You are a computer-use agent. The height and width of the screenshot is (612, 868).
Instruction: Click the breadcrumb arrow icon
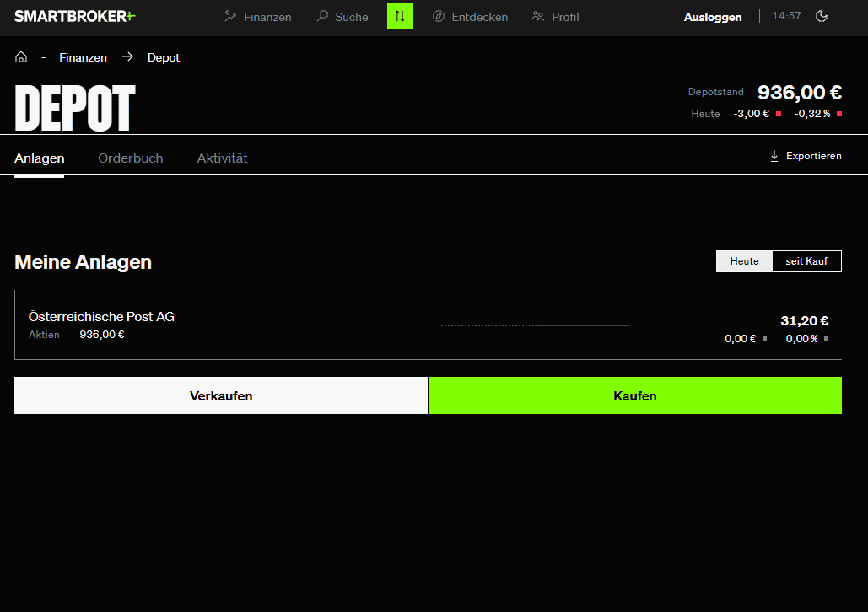tap(128, 57)
